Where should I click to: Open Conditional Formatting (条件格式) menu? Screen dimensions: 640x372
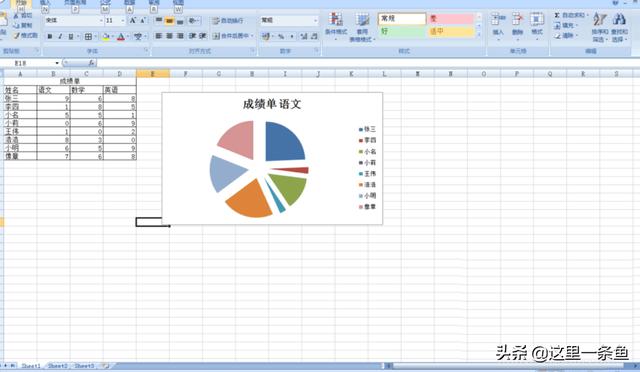tap(336, 27)
